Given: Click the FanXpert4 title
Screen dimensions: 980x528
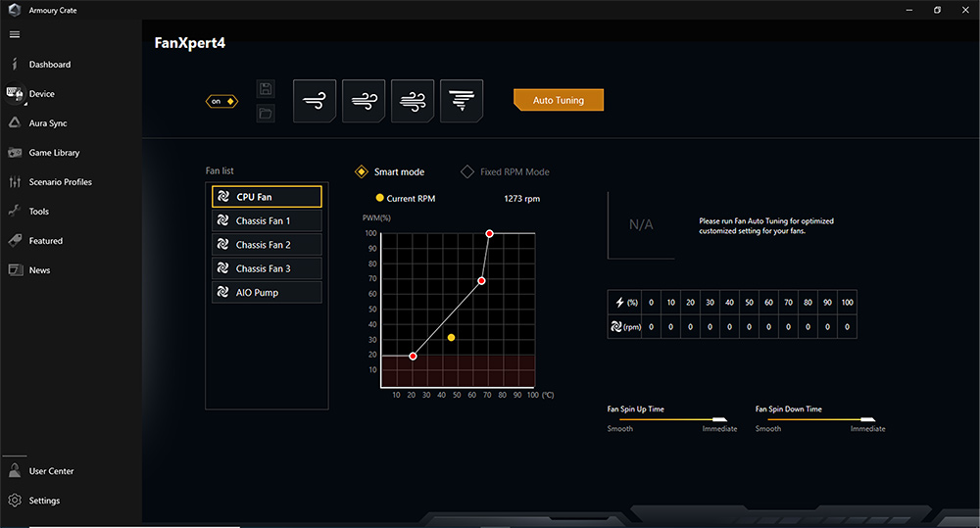Looking at the screenshot, I should [x=190, y=43].
